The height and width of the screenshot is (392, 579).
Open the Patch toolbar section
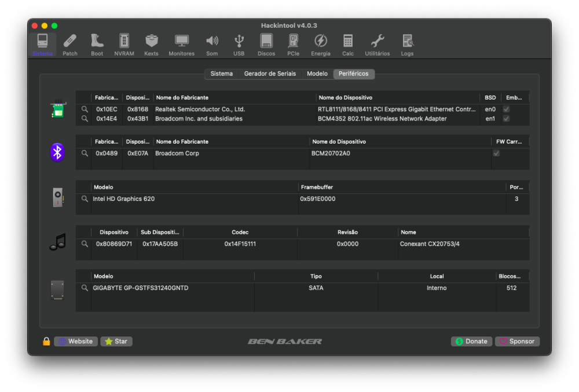pyautogui.click(x=70, y=45)
